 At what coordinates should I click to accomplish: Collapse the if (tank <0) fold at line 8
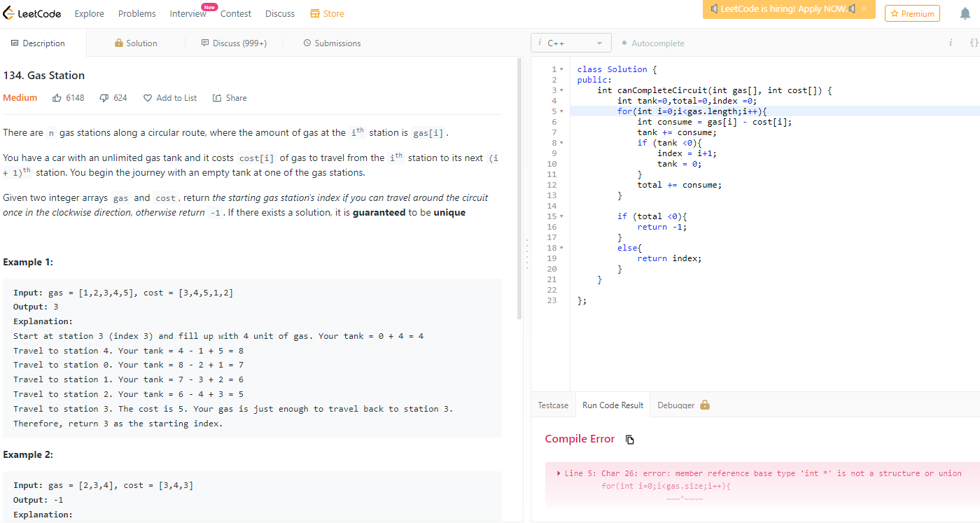(561, 143)
